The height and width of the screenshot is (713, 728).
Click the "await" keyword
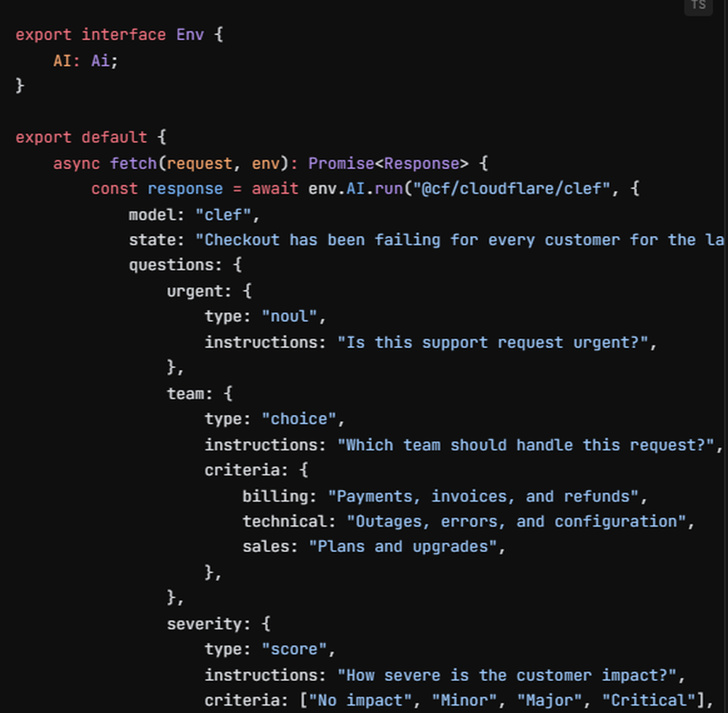275,189
